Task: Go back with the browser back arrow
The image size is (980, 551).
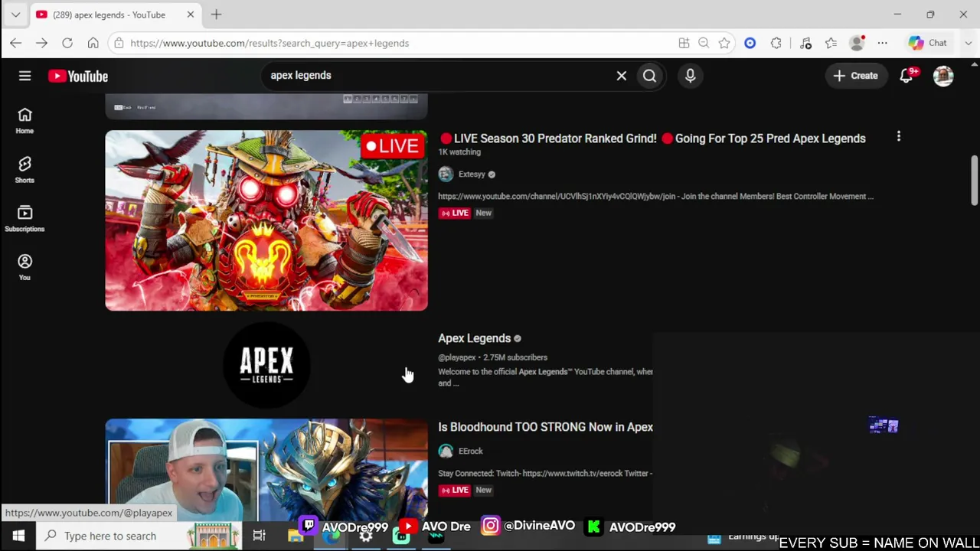Action: click(16, 44)
